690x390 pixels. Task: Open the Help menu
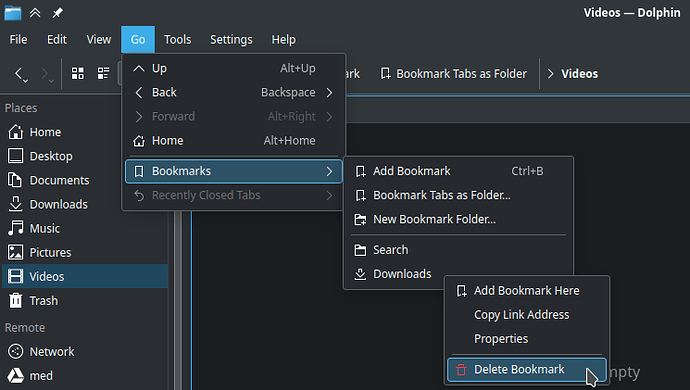tap(284, 40)
